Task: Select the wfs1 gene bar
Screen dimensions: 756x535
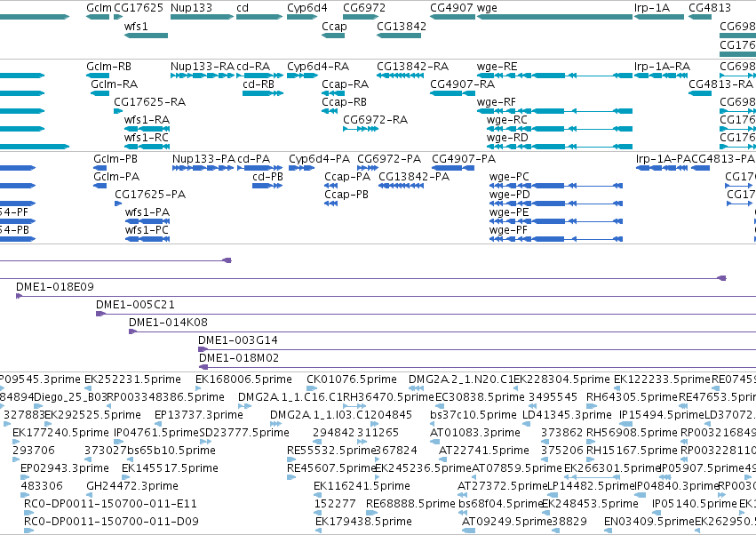Action: coord(146,36)
